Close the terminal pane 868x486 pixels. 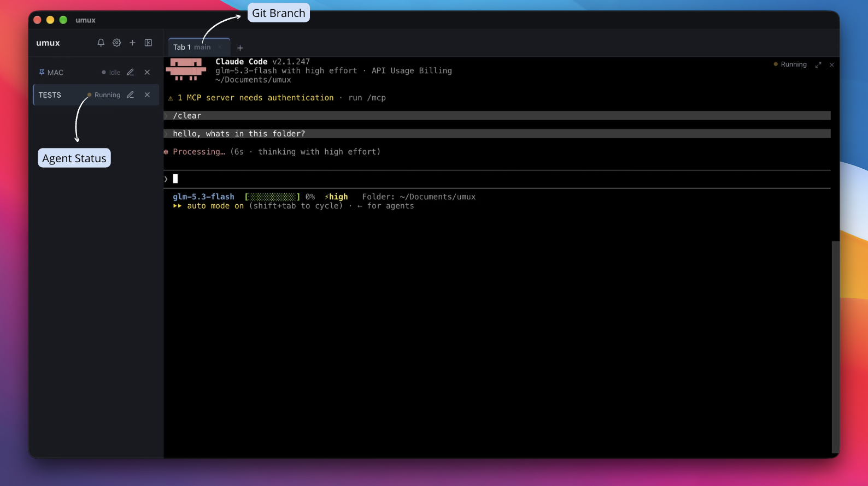(x=832, y=64)
